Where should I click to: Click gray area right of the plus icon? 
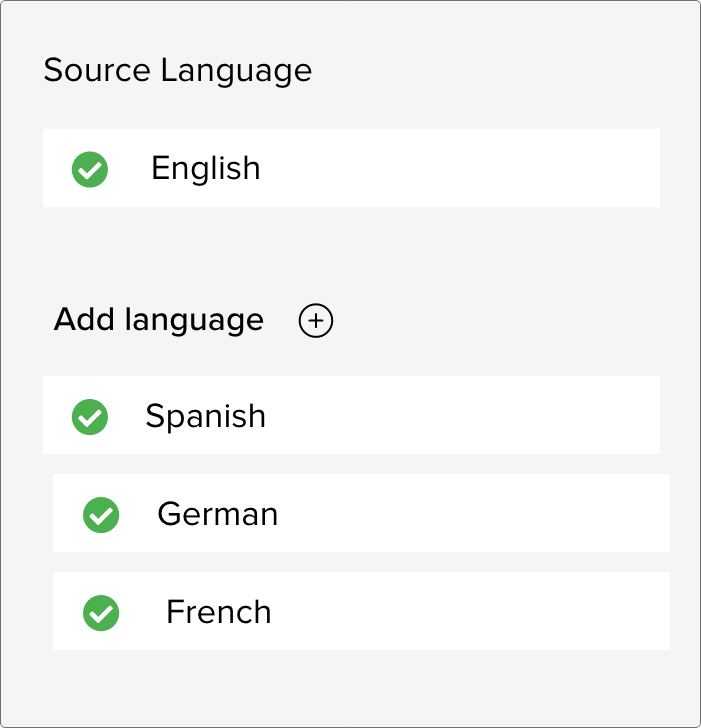tap(500, 320)
